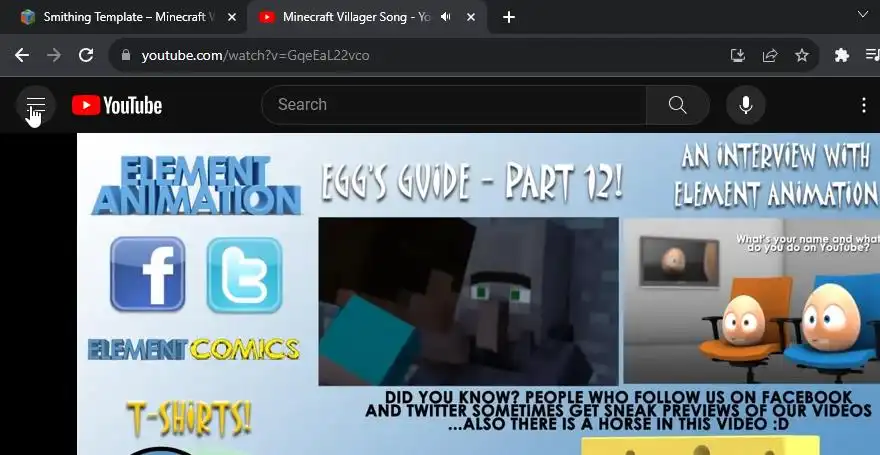Open media controls icon in toolbar

[873, 55]
